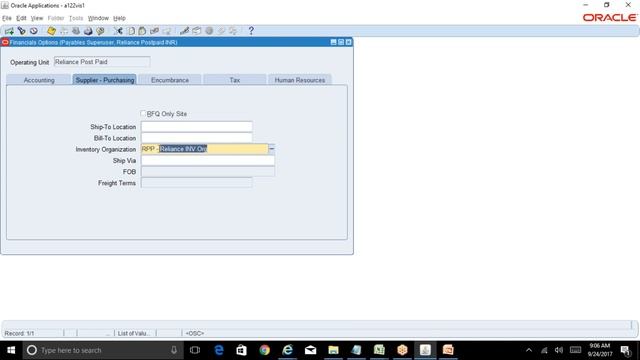Open the Encumbrance tab
Screen dimensions: 640x360
tap(170, 80)
